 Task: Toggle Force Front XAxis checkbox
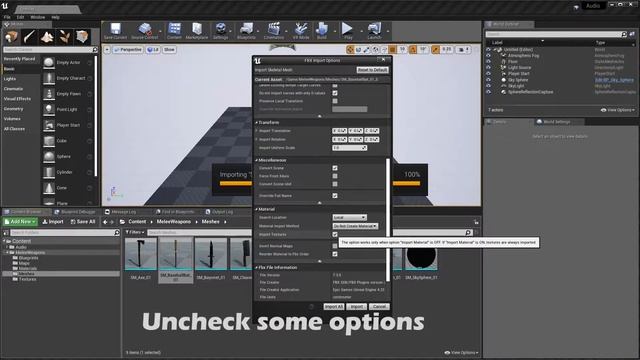[x=335, y=176]
